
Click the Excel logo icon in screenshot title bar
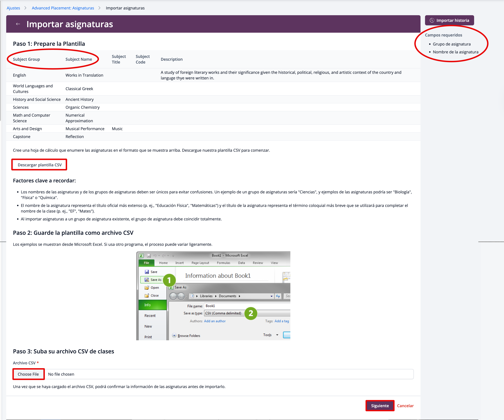(x=141, y=255)
